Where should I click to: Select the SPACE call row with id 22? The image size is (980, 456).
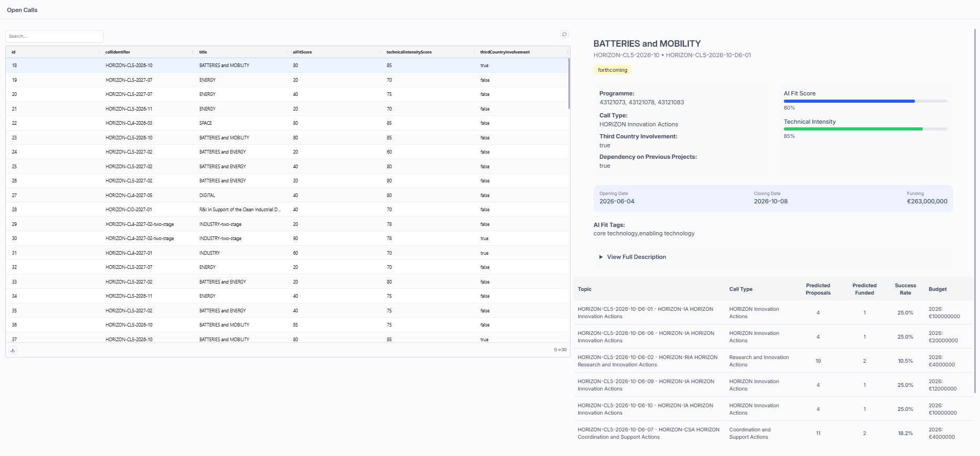pos(206,123)
